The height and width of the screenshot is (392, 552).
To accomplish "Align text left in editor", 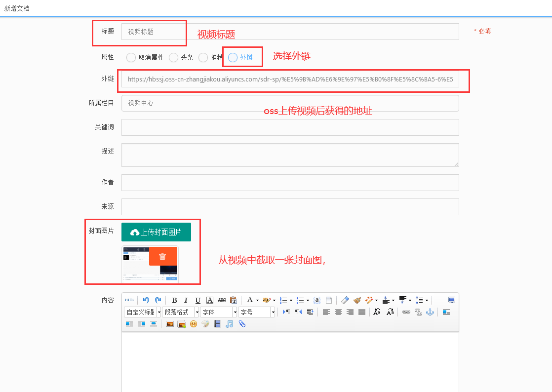I will pos(326,312).
